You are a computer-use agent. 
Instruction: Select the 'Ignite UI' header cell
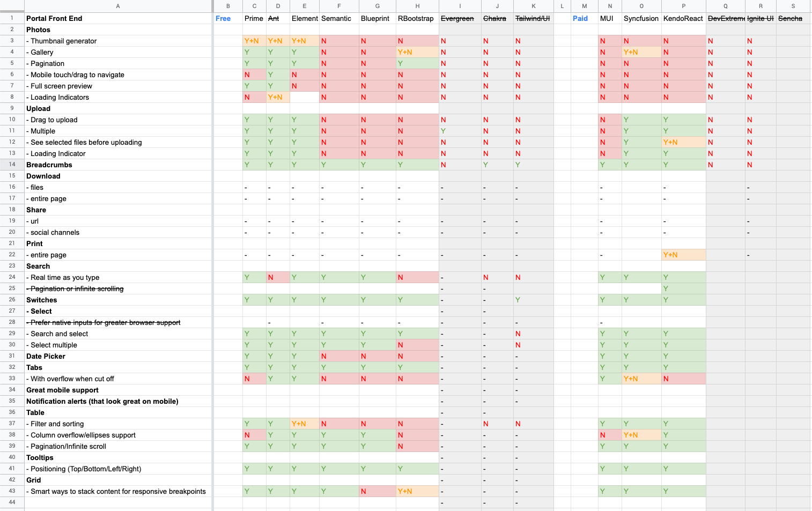coord(761,18)
